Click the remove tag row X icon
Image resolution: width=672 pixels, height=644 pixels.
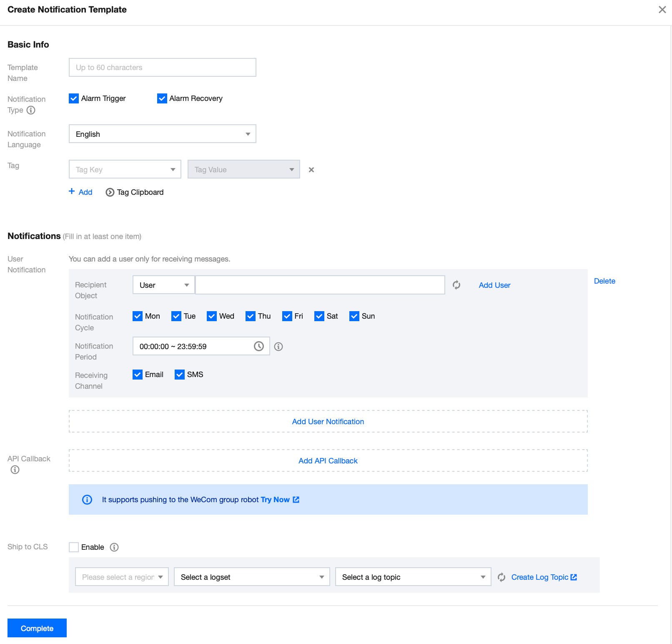click(311, 170)
